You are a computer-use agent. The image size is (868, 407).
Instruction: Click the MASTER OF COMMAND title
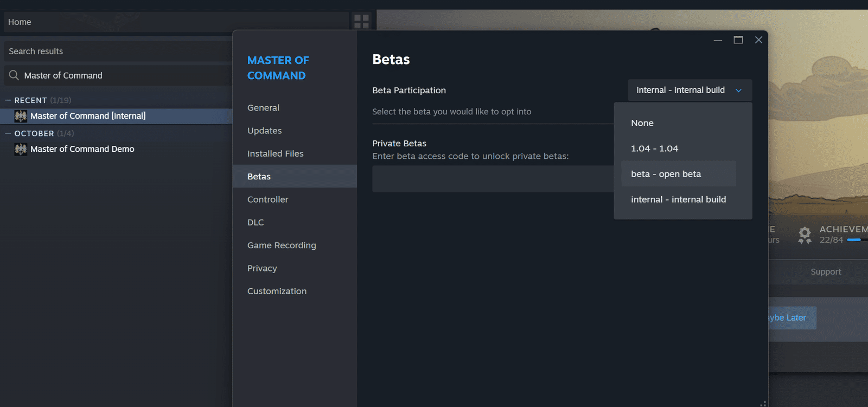278,68
